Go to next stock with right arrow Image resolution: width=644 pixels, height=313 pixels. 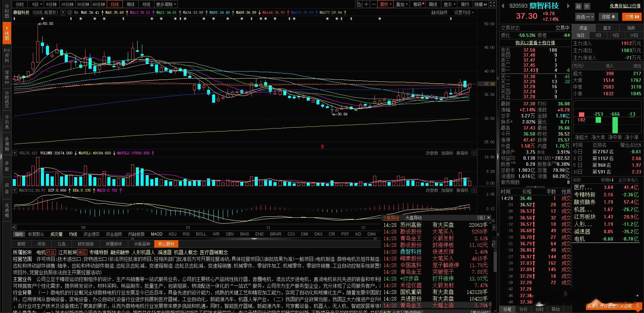[x=568, y=6]
